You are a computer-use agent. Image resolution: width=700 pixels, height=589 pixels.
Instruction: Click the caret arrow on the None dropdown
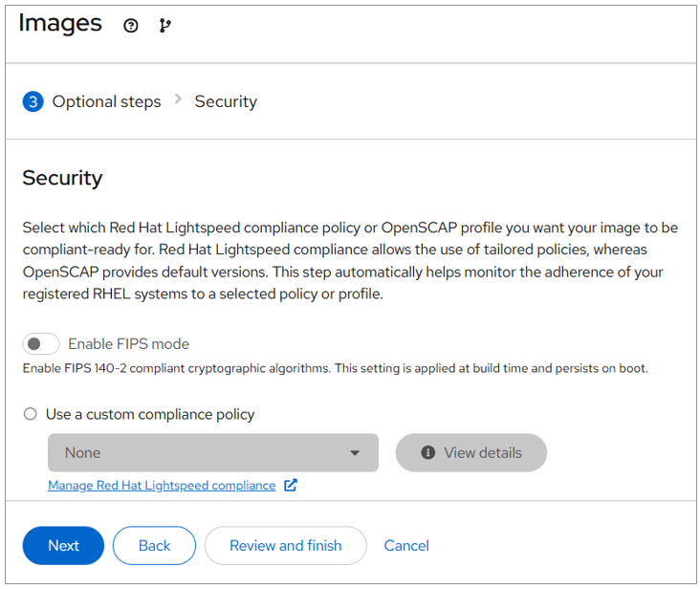click(355, 453)
